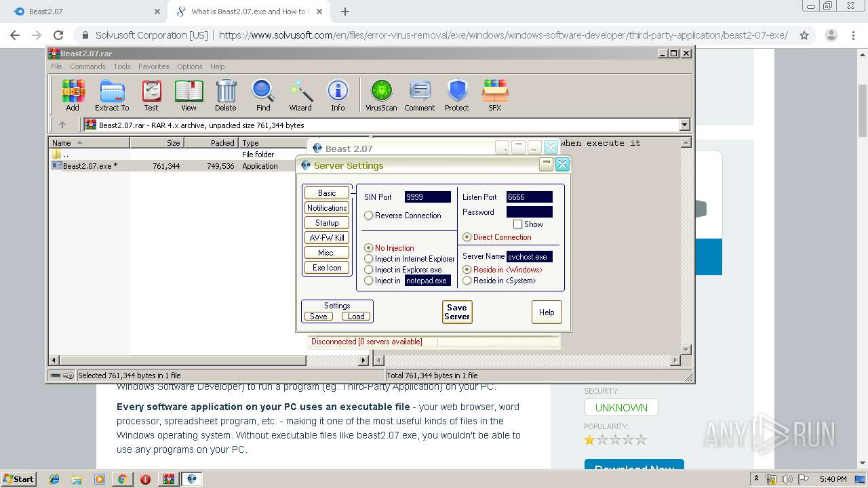The image size is (868, 488).
Task: Open Internet Explorer from the taskbar
Action: [x=54, y=479]
